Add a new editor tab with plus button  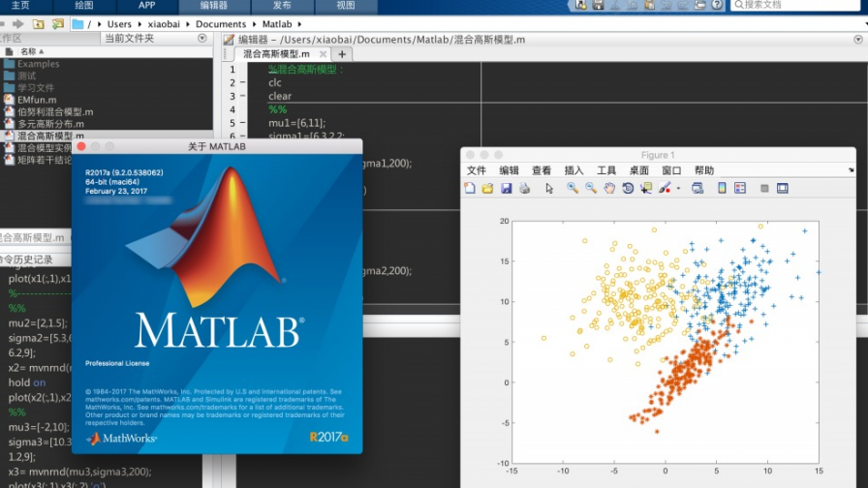point(342,54)
